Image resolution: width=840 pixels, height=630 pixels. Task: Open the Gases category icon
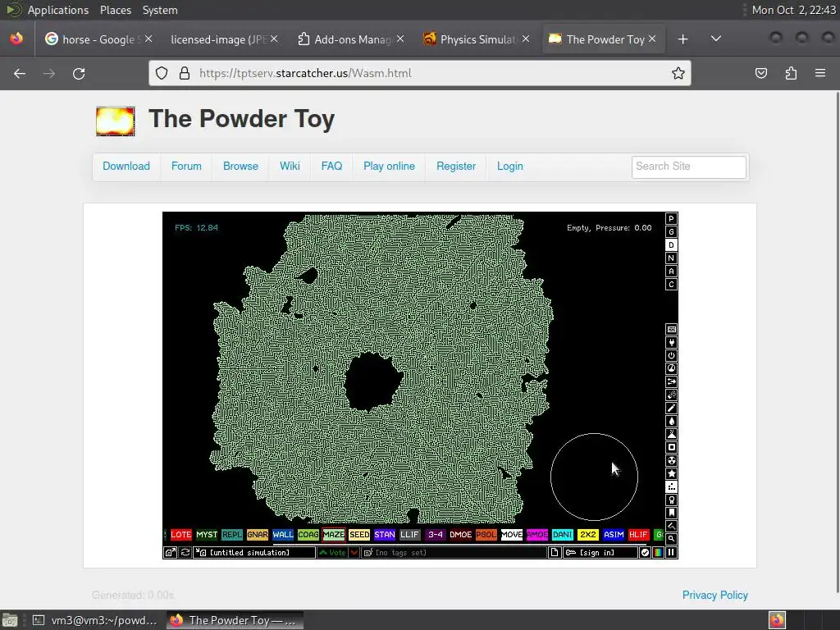click(x=671, y=408)
